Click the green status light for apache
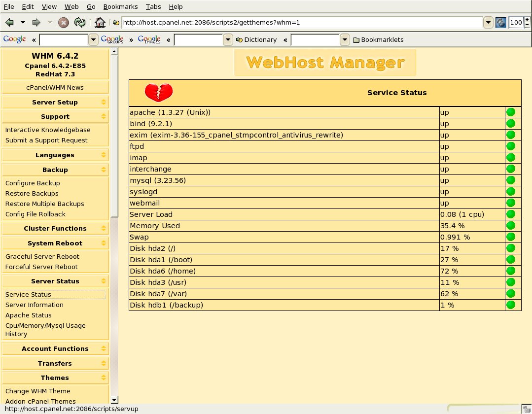Screen dimensions: 532x414 coord(511,112)
